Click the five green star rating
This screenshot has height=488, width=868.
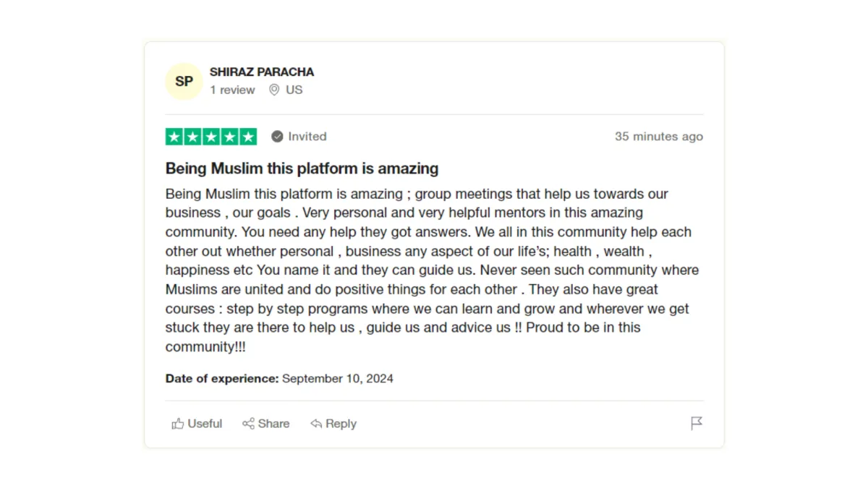click(x=211, y=137)
